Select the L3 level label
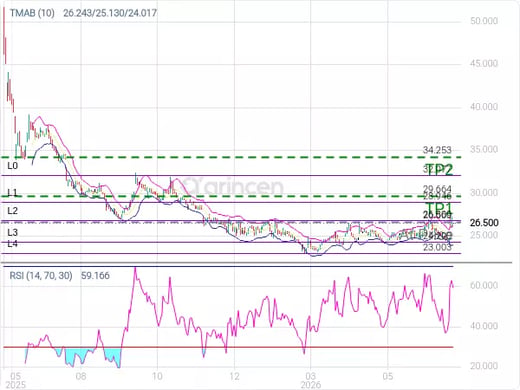 tap(13, 232)
